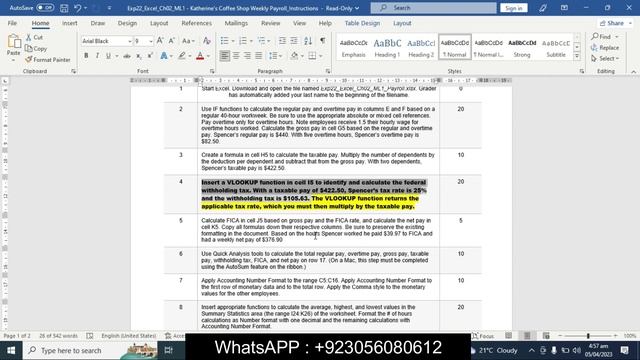Open the Font dialog launcher
This screenshot has width=640, height=360.
(212, 71)
